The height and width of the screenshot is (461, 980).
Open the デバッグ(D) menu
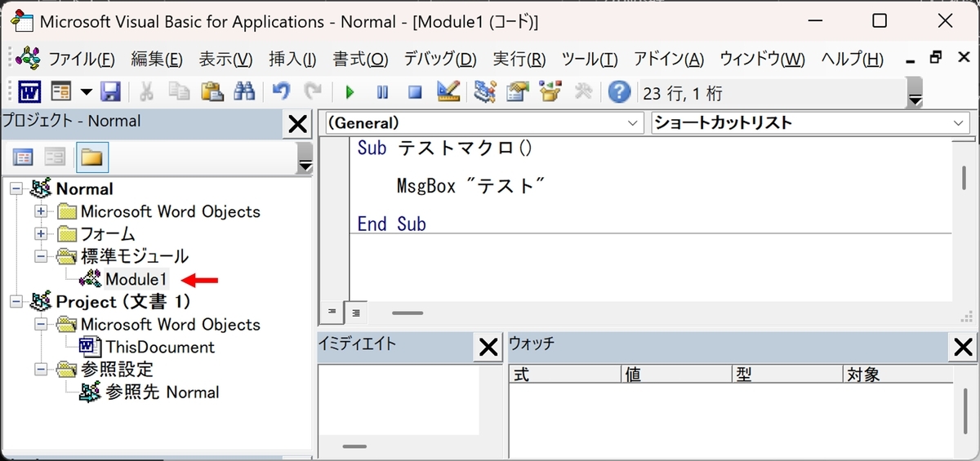point(440,59)
